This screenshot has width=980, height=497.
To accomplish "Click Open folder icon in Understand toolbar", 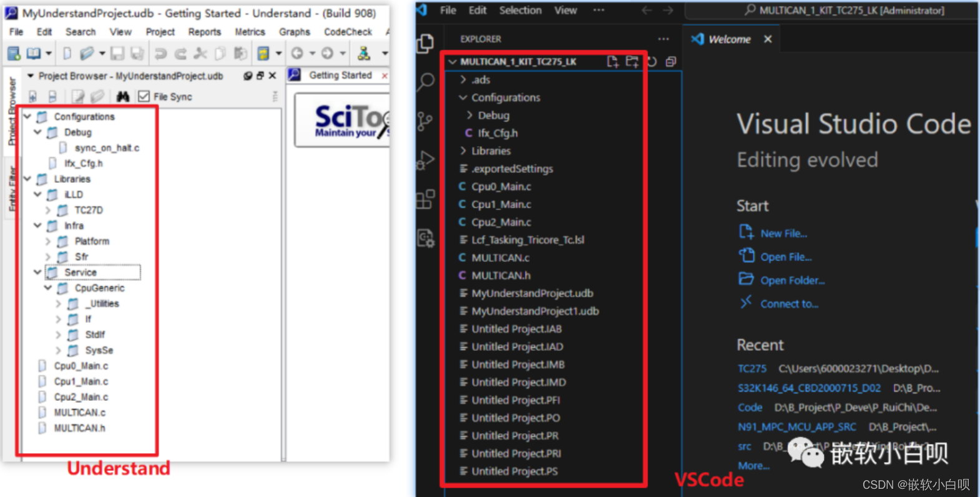I will 87,54.
